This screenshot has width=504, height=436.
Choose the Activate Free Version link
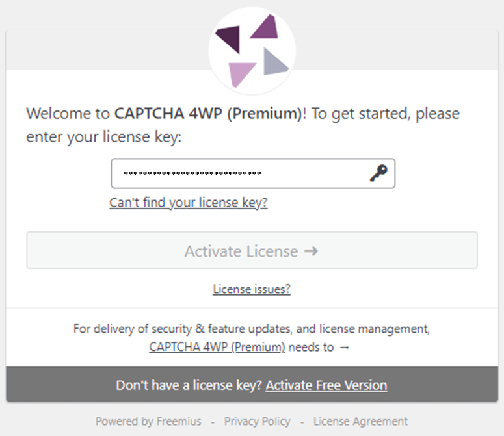pyautogui.click(x=326, y=385)
